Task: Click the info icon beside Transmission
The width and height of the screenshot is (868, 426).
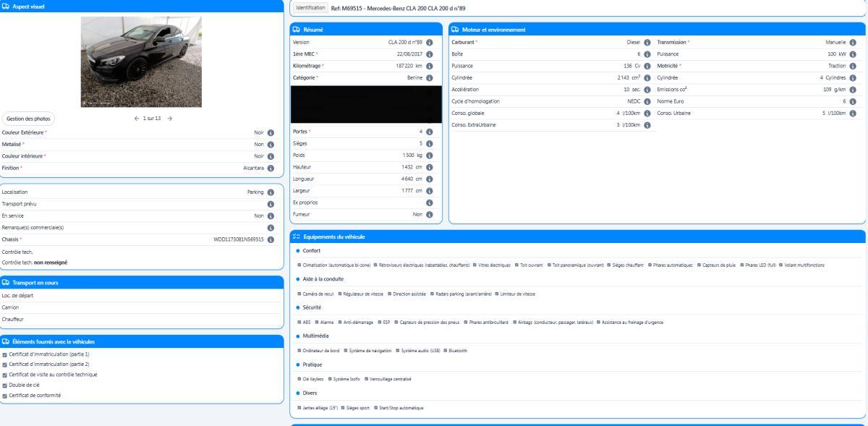Action: 854,43
